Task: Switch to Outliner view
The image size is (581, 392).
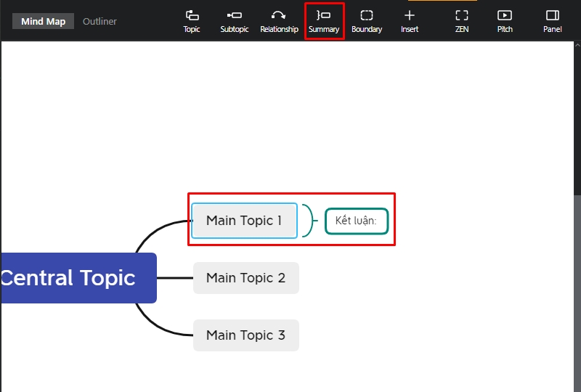Action: click(99, 21)
